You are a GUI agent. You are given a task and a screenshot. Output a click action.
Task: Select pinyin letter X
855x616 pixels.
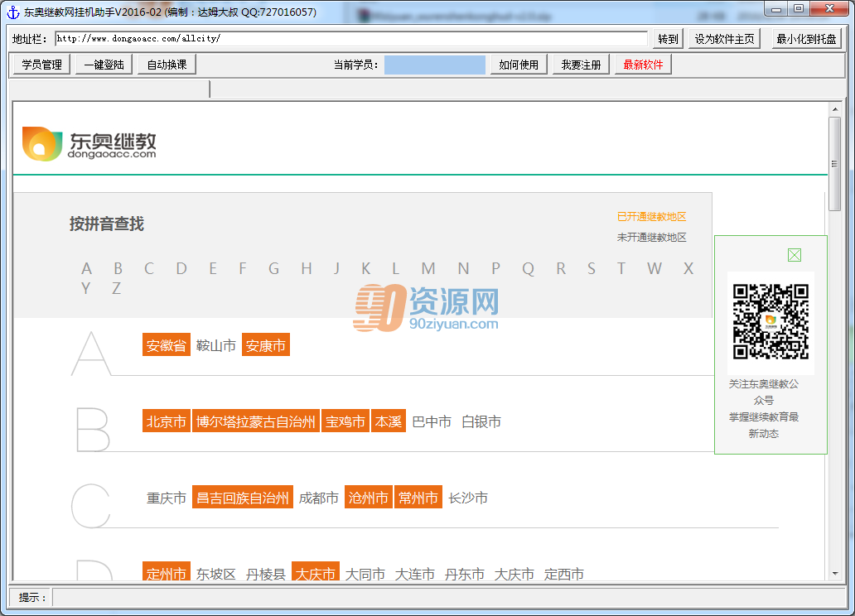tap(688, 268)
